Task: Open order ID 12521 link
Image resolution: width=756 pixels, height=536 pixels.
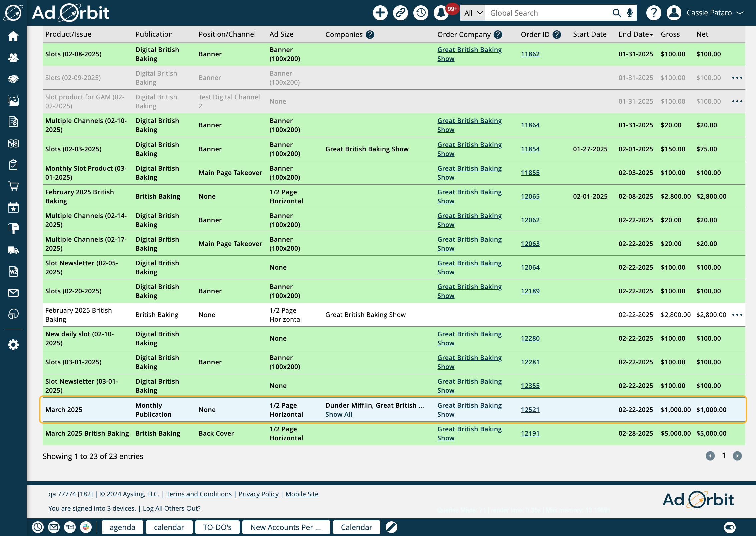Action: pos(530,410)
